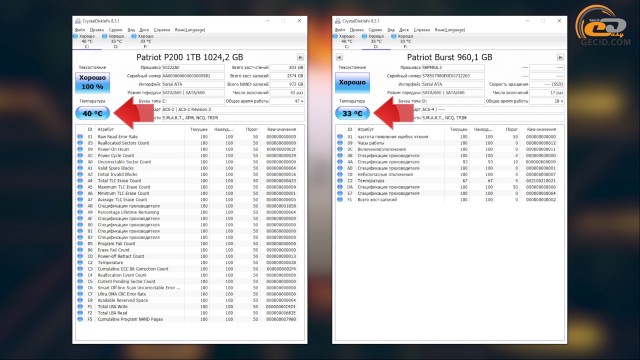Click status dot for Power-off Retract Count

(x=80, y=256)
